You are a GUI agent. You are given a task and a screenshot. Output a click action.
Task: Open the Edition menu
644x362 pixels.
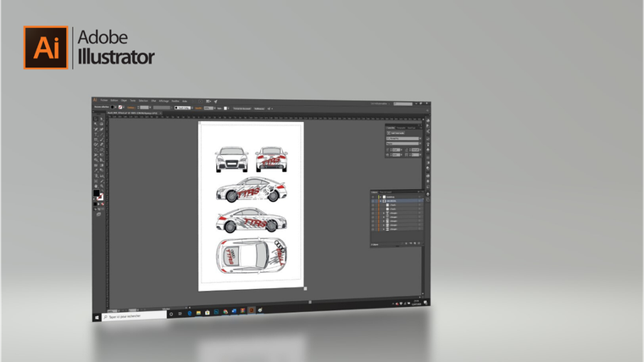114,101
